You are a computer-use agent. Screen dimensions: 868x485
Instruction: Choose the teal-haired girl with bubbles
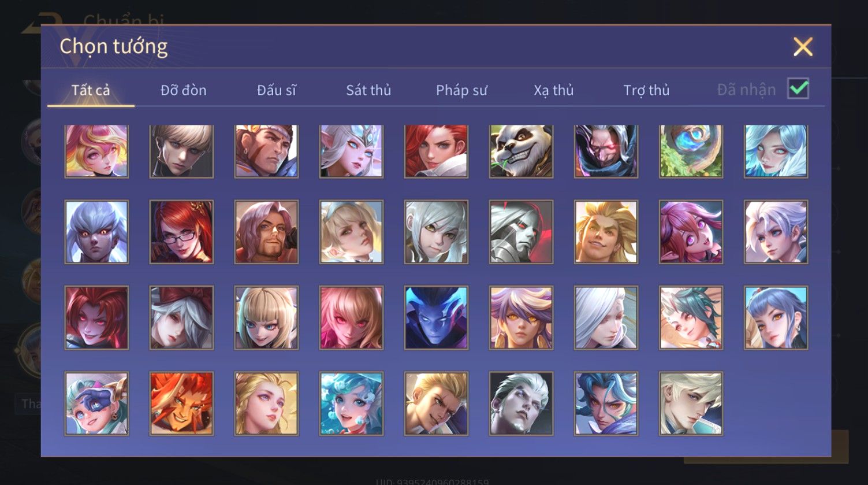tap(351, 403)
